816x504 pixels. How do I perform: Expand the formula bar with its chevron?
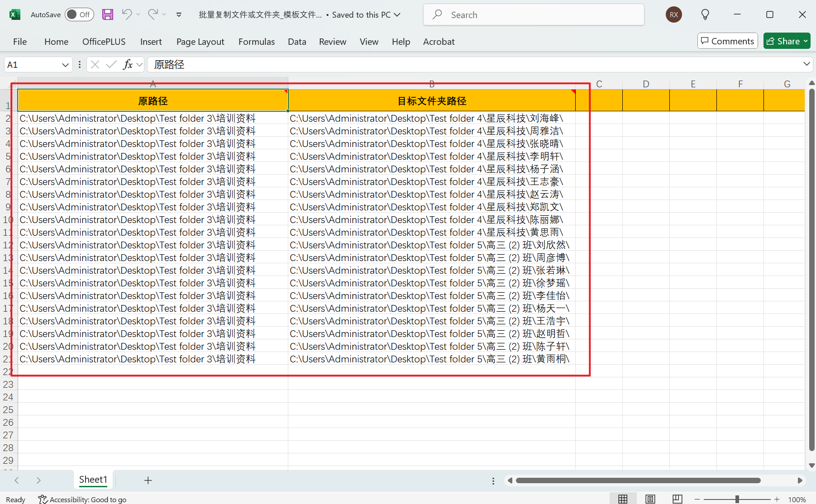click(806, 64)
